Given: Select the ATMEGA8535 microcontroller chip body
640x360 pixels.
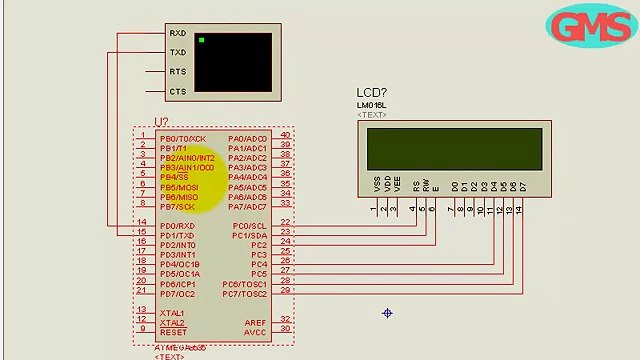Looking at the screenshot, I should pyautogui.click(x=213, y=236).
